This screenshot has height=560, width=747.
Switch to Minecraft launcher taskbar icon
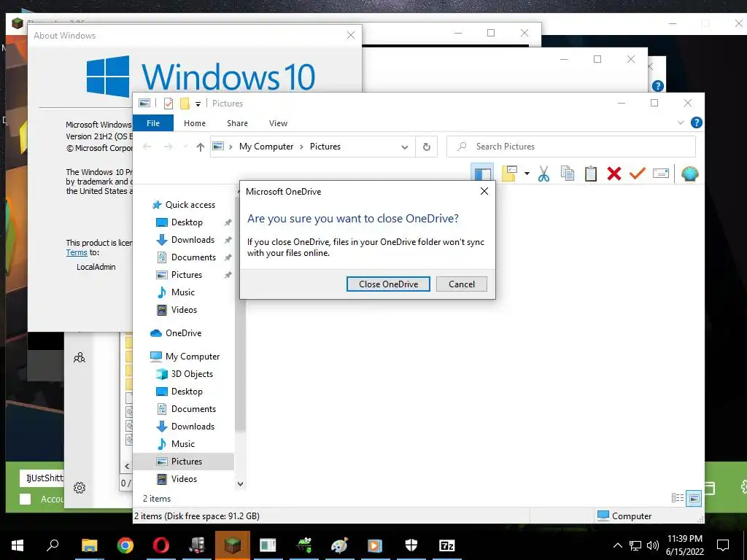click(x=233, y=545)
